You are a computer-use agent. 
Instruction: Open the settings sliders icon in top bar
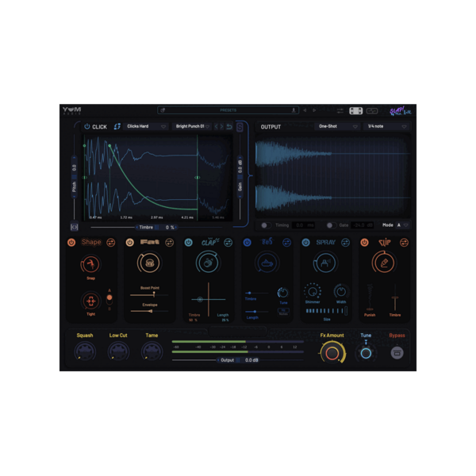(340, 111)
